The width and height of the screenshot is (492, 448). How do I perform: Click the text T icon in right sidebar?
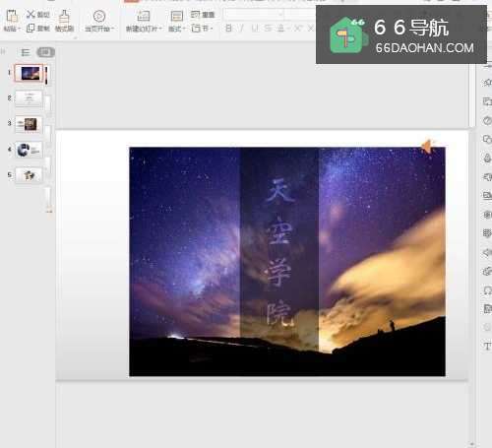click(x=487, y=346)
